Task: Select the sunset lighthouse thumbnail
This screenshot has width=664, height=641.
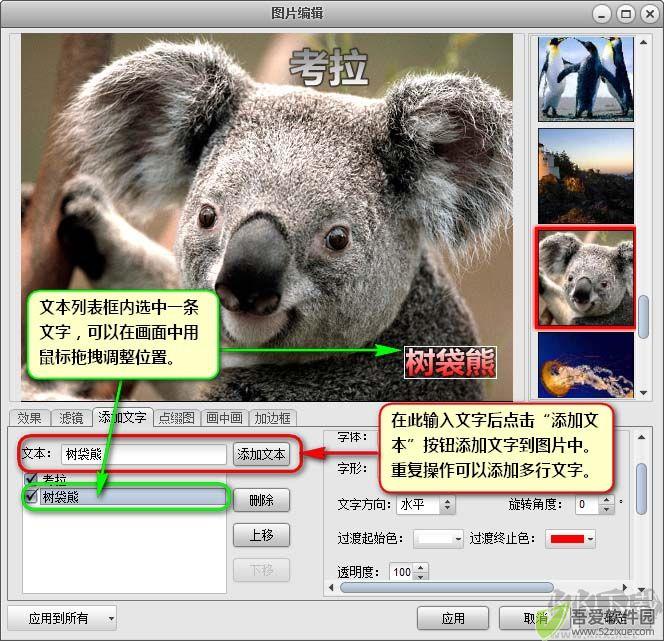Action: coord(586,176)
